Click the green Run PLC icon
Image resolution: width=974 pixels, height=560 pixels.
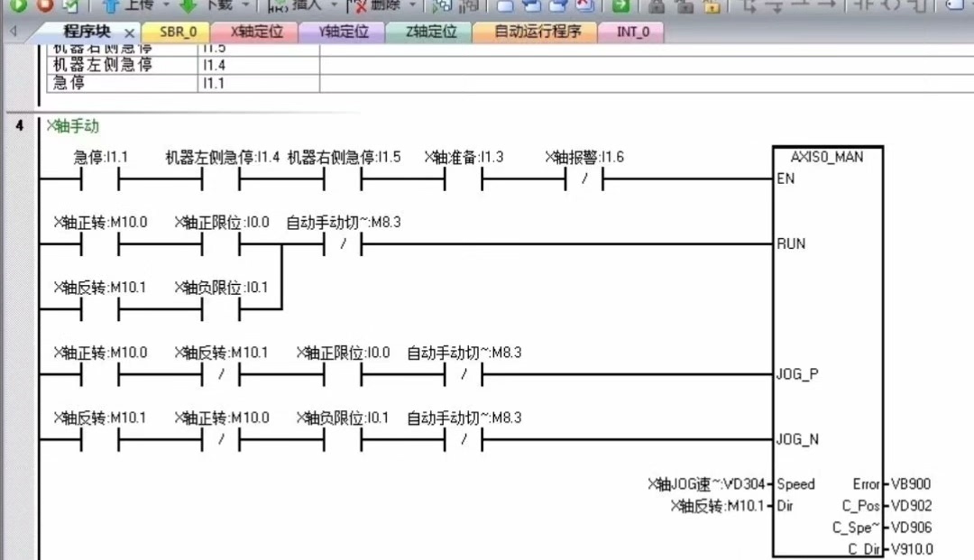pos(19,5)
